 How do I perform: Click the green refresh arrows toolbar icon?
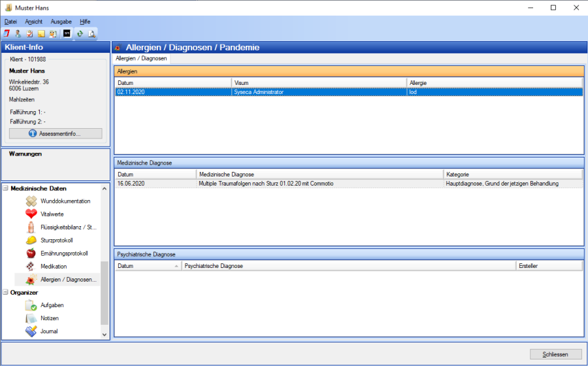point(80,33)
